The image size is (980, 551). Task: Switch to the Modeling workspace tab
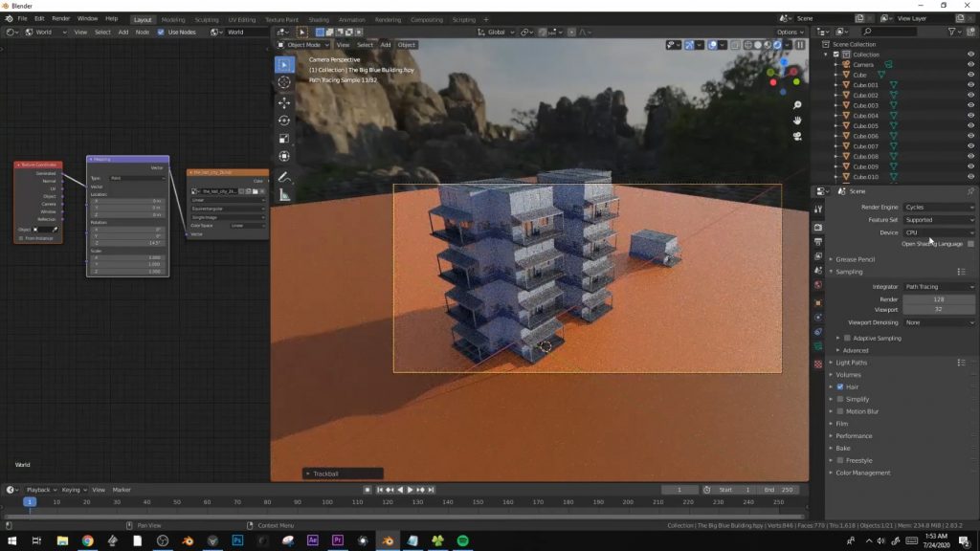[173, 19]
